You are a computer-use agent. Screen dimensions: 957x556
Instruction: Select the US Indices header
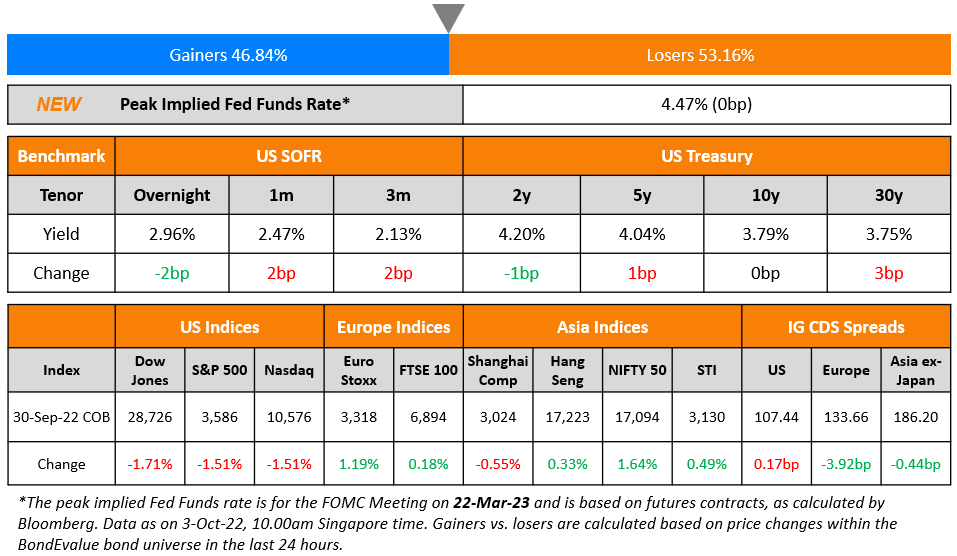coord(219,327)
